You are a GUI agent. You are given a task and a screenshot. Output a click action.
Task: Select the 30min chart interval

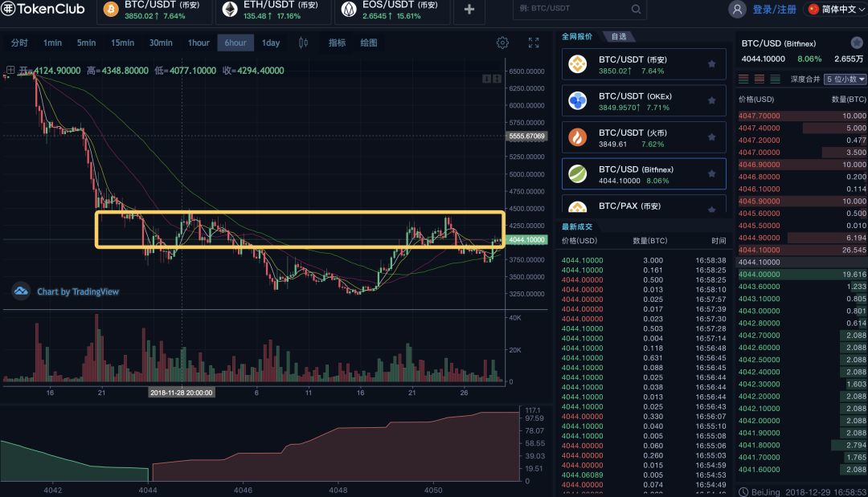click(x=161, y=43)
